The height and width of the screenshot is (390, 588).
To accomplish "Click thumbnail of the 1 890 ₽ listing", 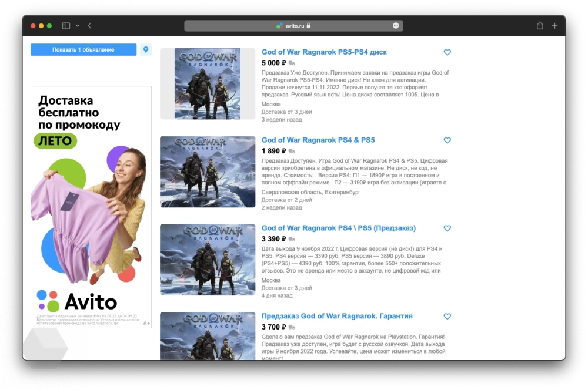I will (208, 172).
